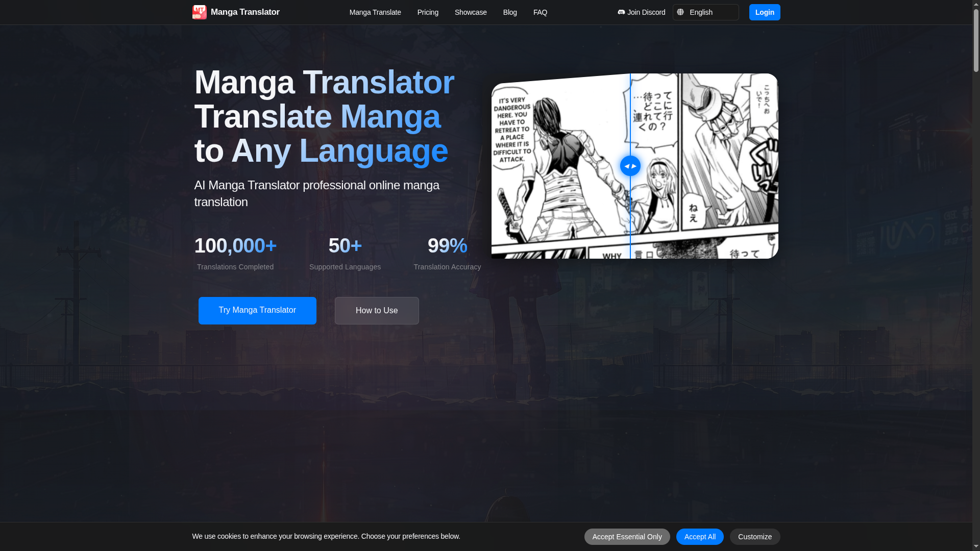Navigate to the Pricing page
This screenshot has height=551, width=980.
coord(428,12)
